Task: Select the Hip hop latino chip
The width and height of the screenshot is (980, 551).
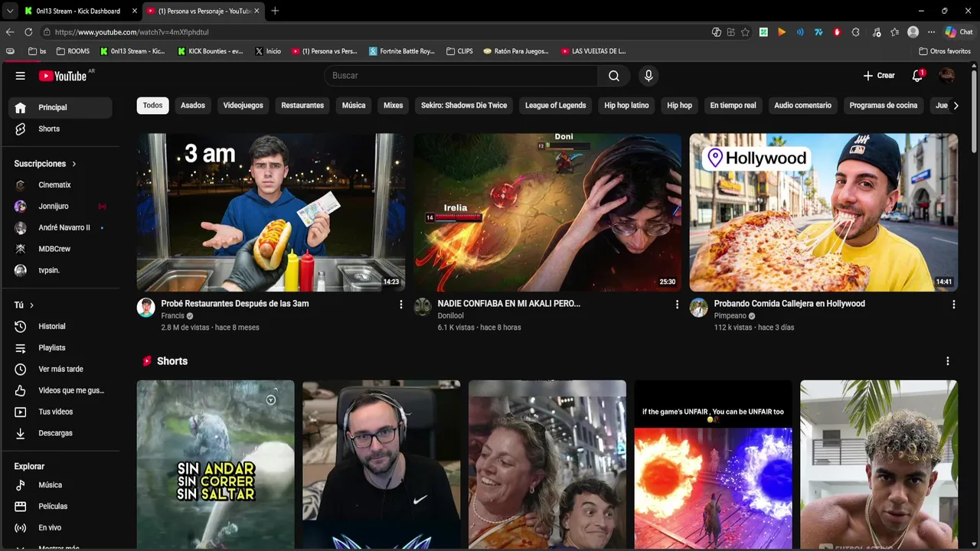Action: [x=626, y=106]
